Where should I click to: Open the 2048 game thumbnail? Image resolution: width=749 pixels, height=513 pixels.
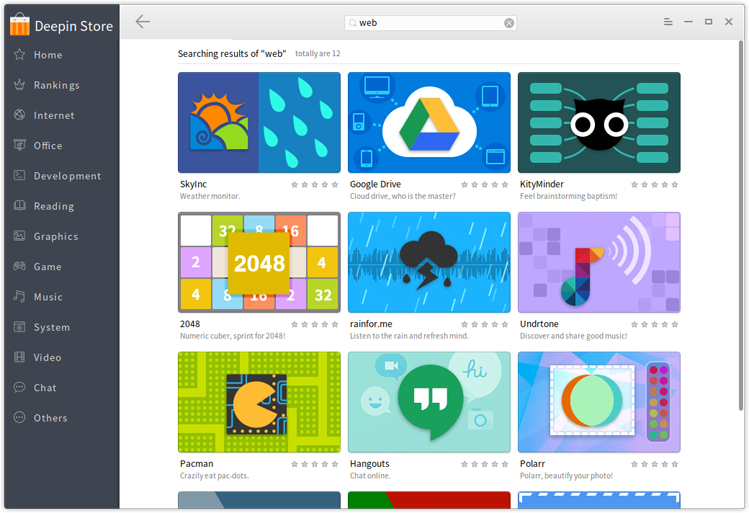click(x=259, y=262)
